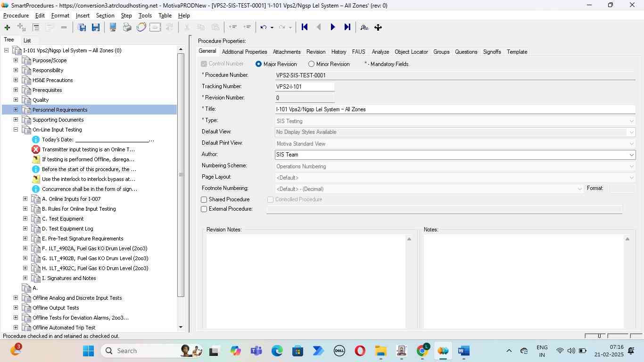Open the Format menu

(60, 16)
